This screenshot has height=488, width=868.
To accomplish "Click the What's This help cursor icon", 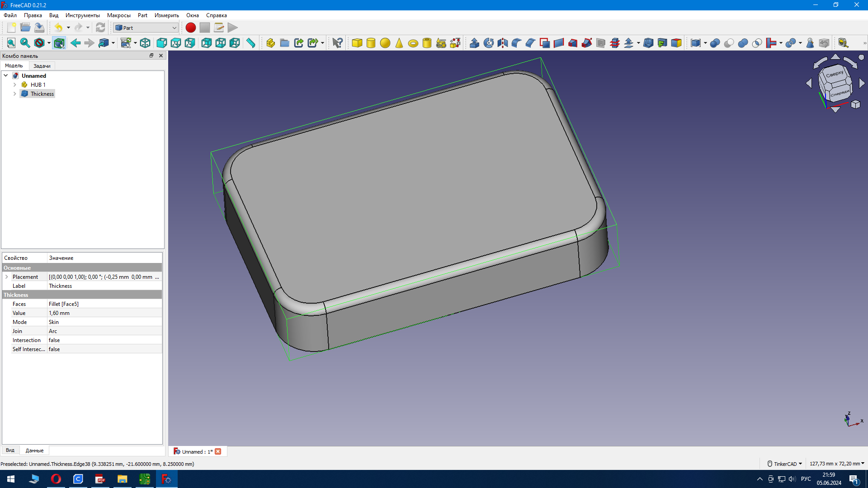I will (x=338, y=43).
